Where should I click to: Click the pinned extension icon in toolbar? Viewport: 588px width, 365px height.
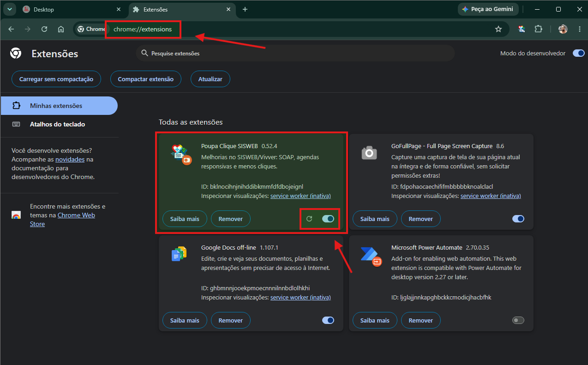(x=522, y=29)
